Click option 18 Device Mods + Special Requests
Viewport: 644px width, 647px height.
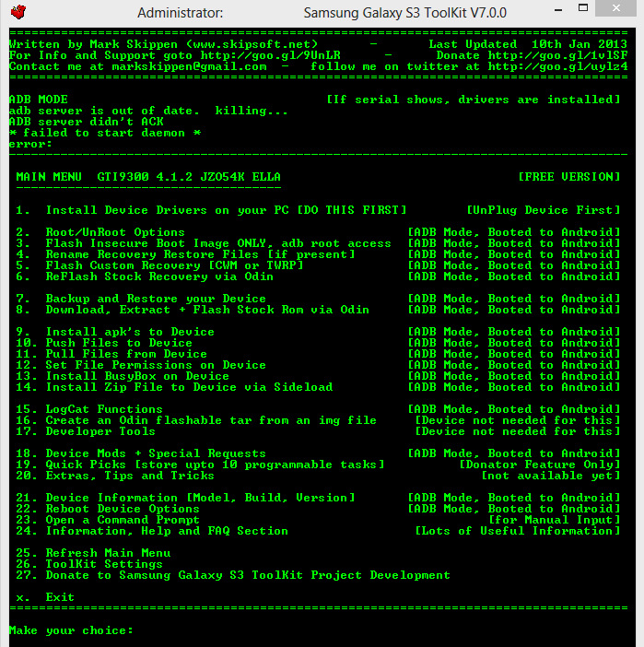(x=141, y=453)
